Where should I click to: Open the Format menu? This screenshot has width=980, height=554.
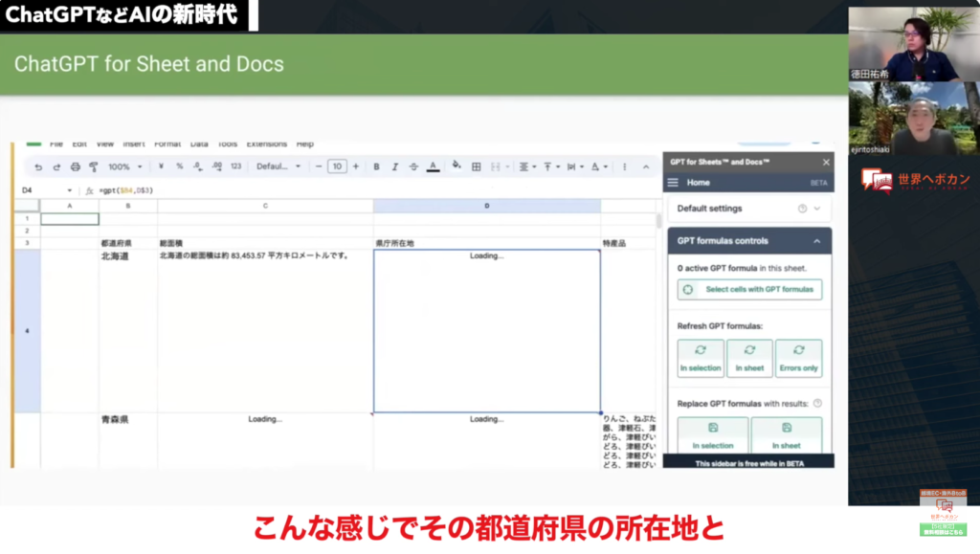(167, 144)
